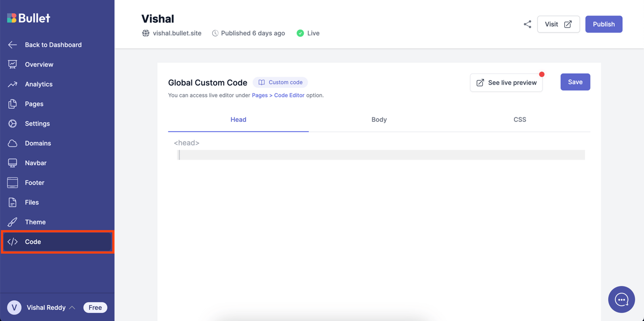Click the Settings gear icon
Image resolution: width=644 pixels, height=321 pixels.
click(x=13, y=124)
